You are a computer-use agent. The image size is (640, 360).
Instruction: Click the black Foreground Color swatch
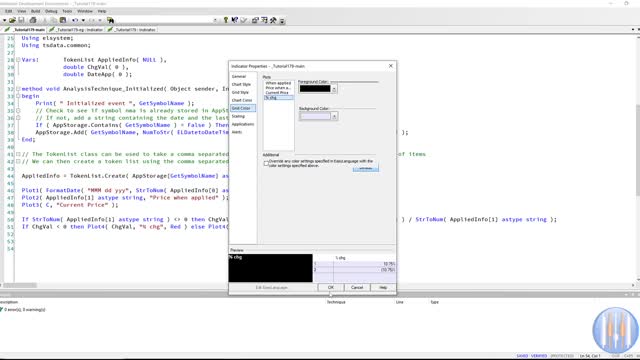315,89
